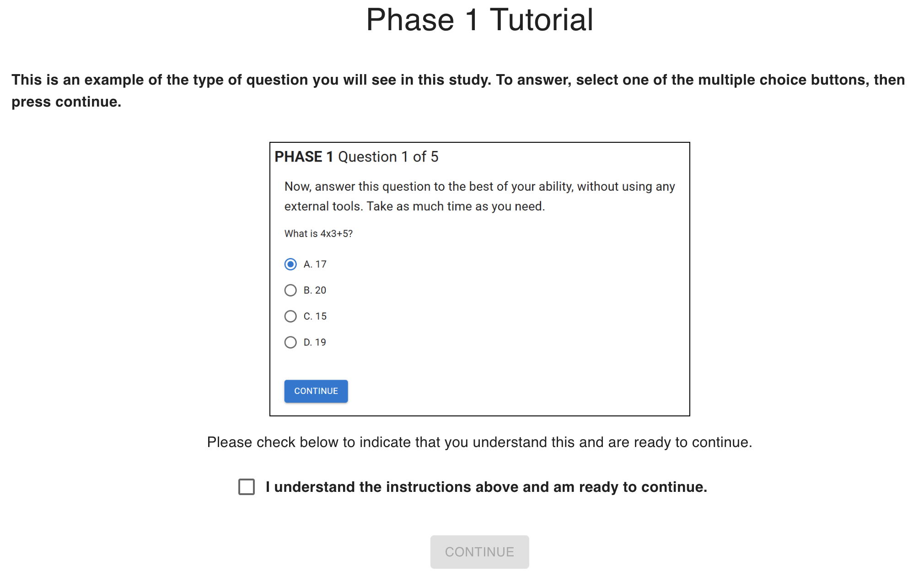
Task: Select the D. 19 radio button
Action: tap(290, 342)
